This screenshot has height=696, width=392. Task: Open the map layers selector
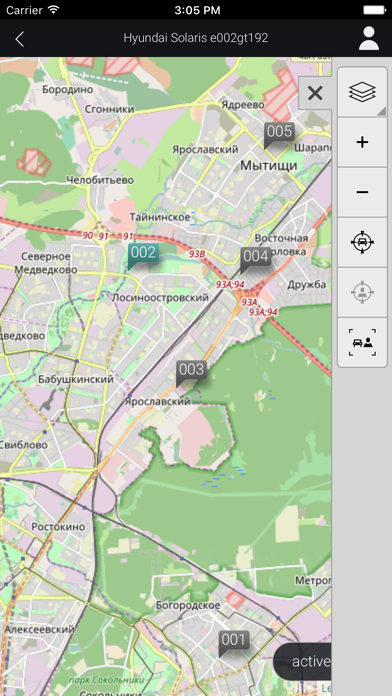pyautogui.click(x=362, y=92)
